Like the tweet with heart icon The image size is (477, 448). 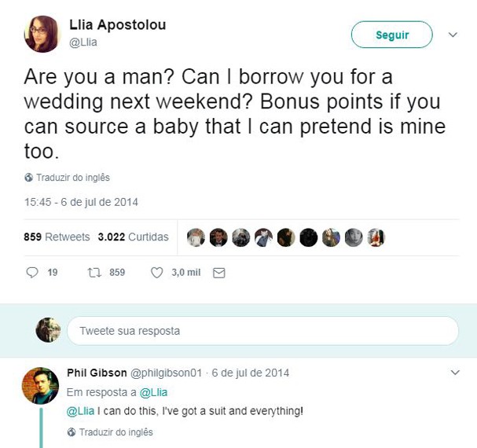[157, 273]
